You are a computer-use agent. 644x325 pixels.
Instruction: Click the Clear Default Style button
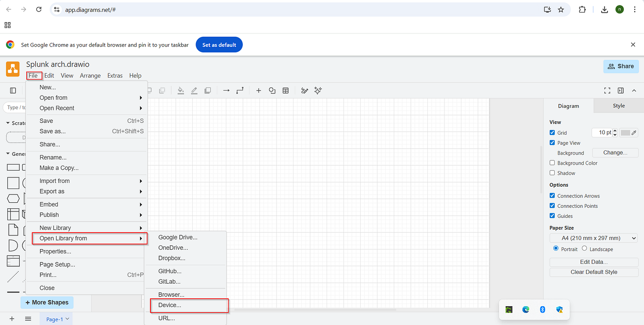coord(594,272)
